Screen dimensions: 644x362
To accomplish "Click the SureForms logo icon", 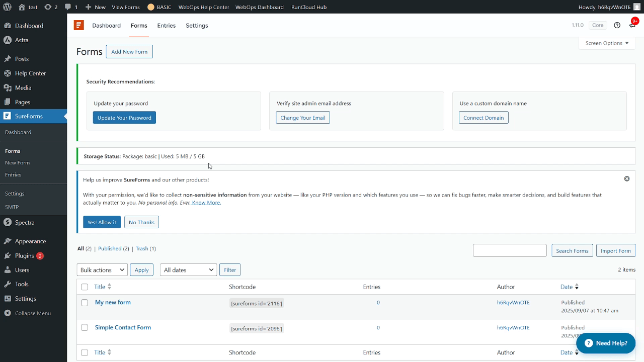I will pyautogui.click(x=79, y=25).
